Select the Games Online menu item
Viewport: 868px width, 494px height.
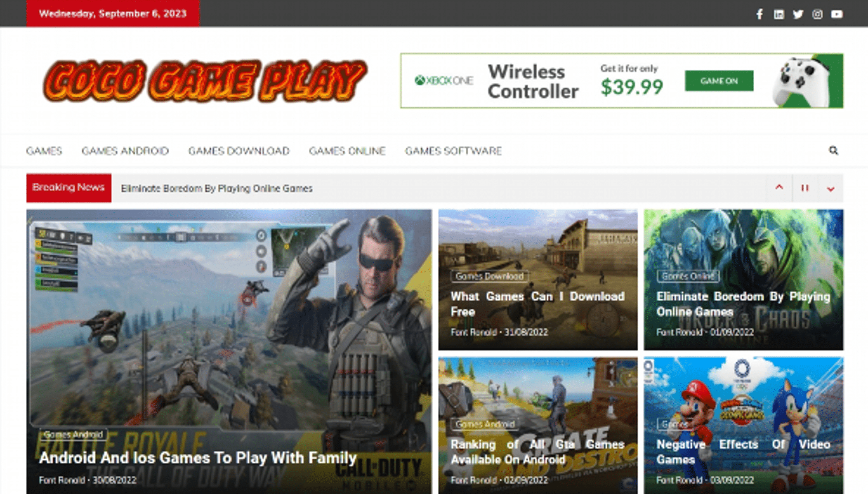coord(347,151)
